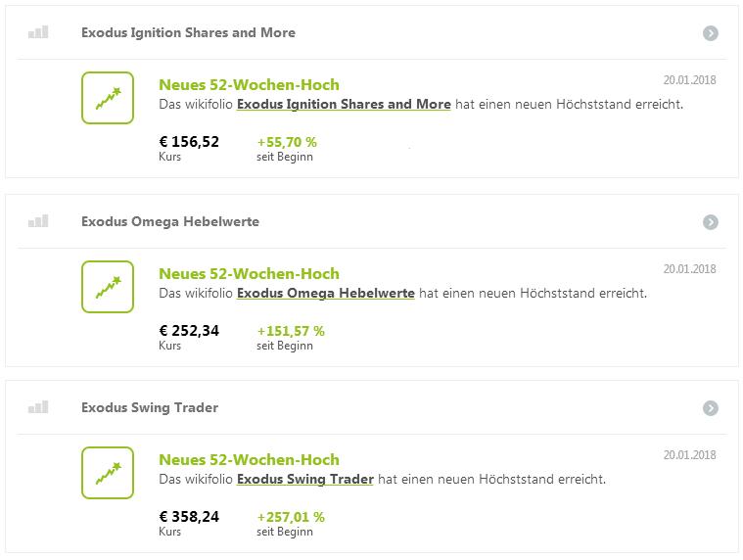This screenshot has height=560, width=743.
Task: Click Neues 52-Wochen-Hoch heading in Swing Trader card
Action: point(249,460)
